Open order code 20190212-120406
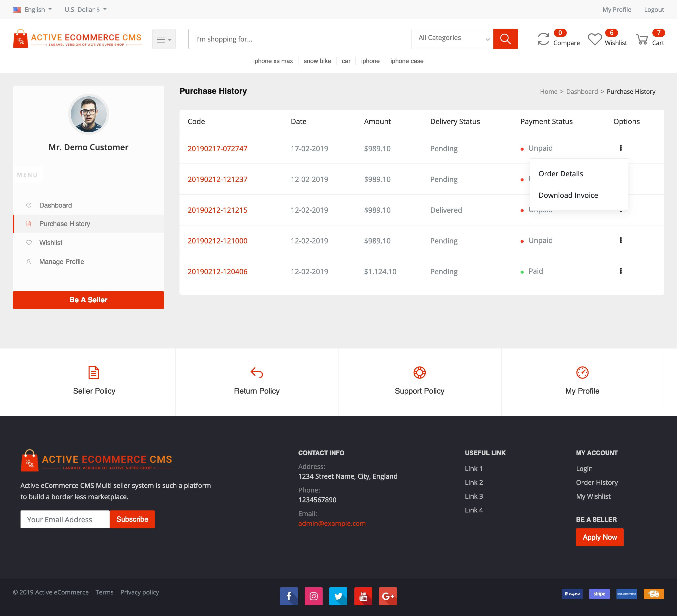This screenshot has height=616, width=677. [218, 271]
